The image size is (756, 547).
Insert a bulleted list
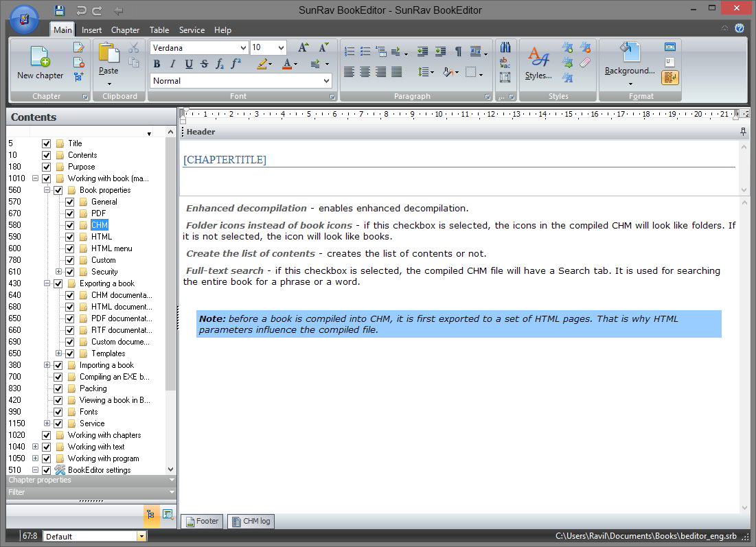pyautogui.click(x=365, y=51)
